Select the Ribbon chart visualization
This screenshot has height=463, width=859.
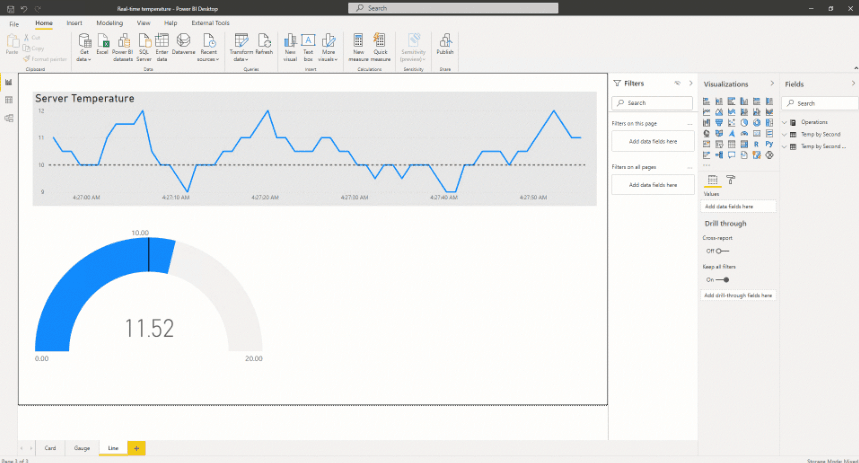[769, 112]
